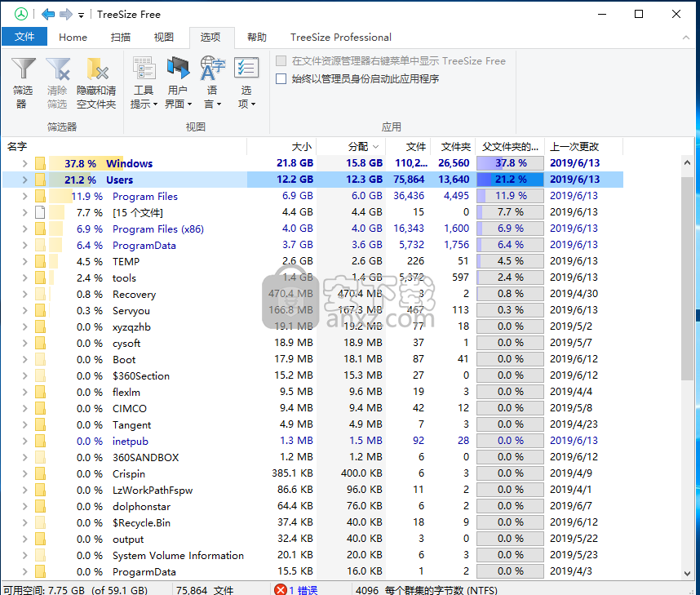This screenshot has height=595, width=700.
Task: Toggle 在文件资源管理器右键菜单中显示 TreeSize Free checkbox
Action: (x=281, y=60)
